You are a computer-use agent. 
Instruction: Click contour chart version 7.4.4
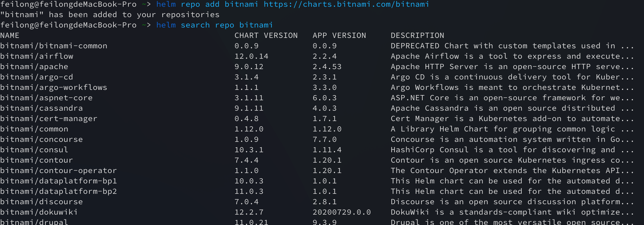coord(247,160)
